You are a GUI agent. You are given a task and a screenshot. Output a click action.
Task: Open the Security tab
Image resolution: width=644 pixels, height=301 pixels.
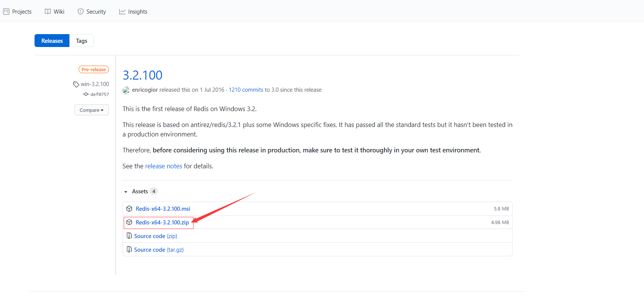91,12
